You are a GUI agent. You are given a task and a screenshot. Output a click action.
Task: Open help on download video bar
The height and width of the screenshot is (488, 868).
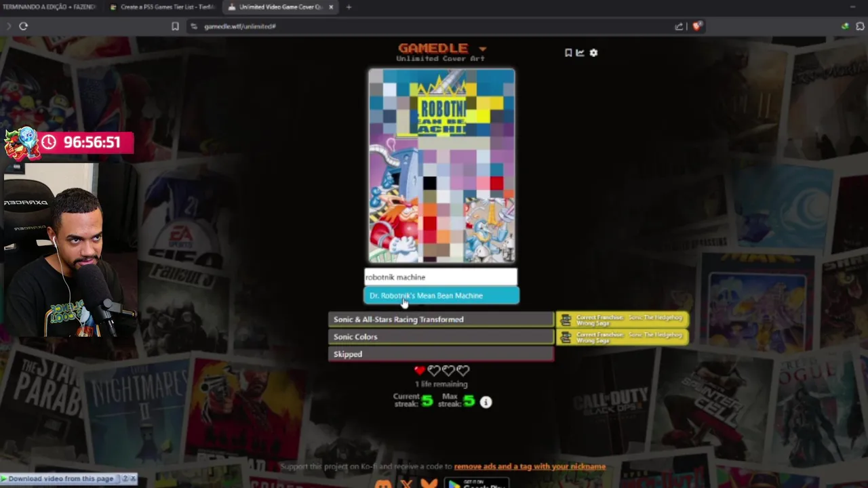(124, 479)
